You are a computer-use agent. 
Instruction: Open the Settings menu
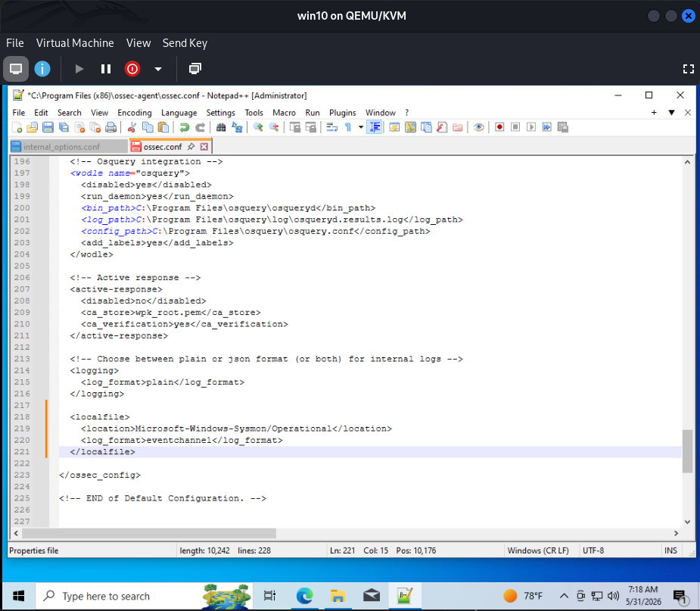(220, 113)
